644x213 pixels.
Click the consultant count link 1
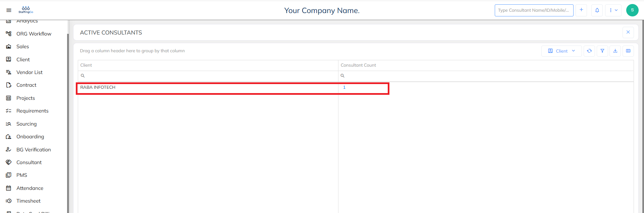[x=344, y=87]
